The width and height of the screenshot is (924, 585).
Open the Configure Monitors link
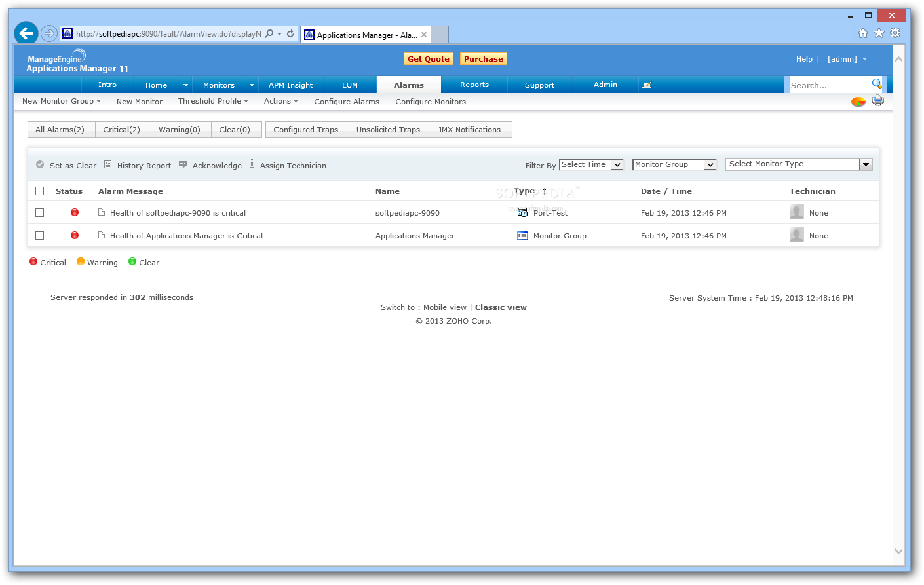(x=431, y=102)
